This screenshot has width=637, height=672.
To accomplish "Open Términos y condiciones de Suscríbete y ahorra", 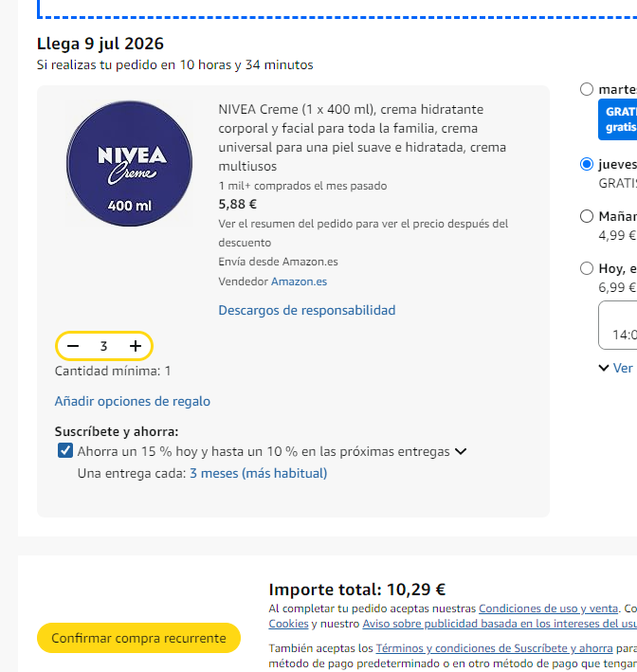I will (x=494, y=648).
